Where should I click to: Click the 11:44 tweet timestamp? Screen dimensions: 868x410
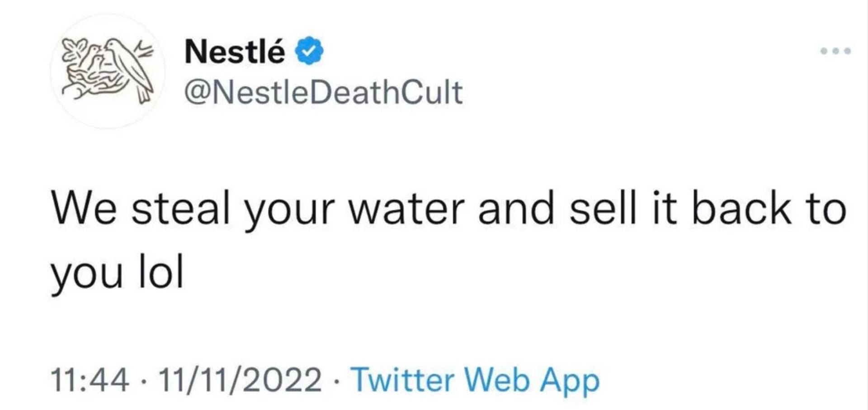pyautogui.click(x=90, y=379)
